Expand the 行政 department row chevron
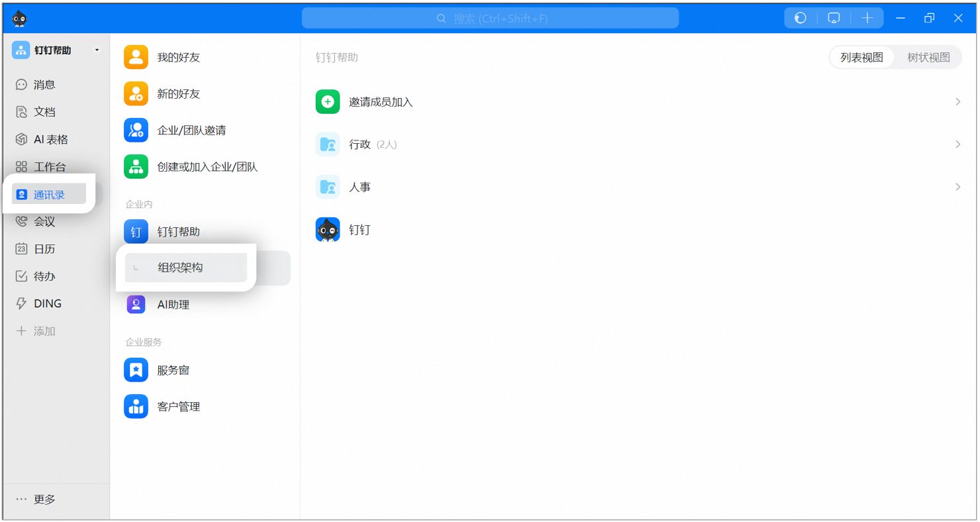The height and width of the screenshot is (522, 980). click(957, 144)
